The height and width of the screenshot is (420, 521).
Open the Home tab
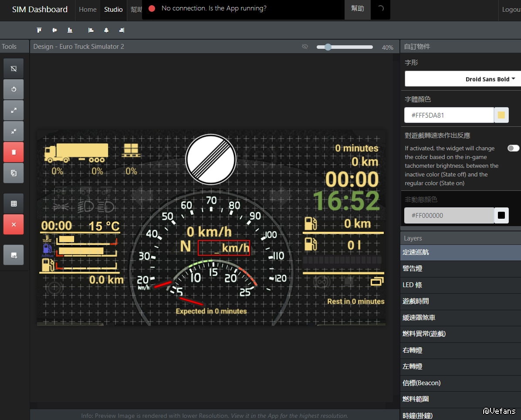click(88, 9)
